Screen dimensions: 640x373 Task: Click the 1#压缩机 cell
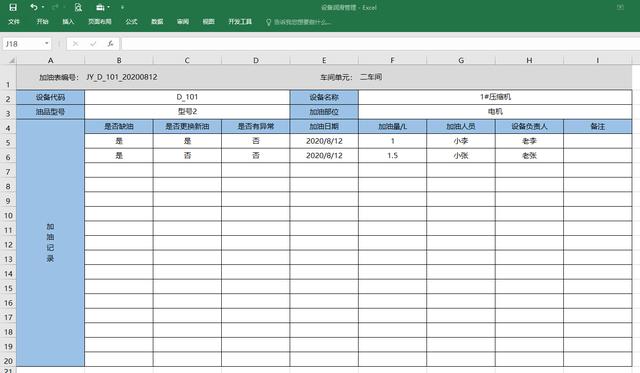click(x=495, y=98)
